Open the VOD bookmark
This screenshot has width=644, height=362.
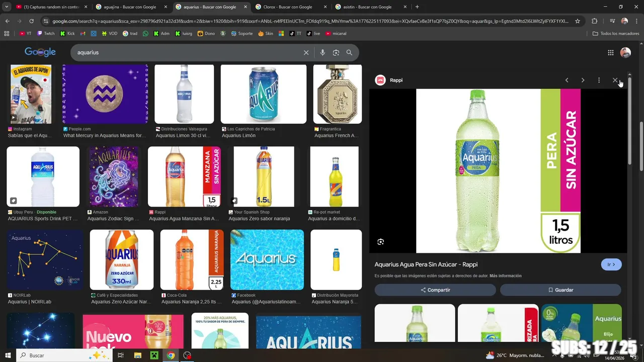[x=110, y=34]
